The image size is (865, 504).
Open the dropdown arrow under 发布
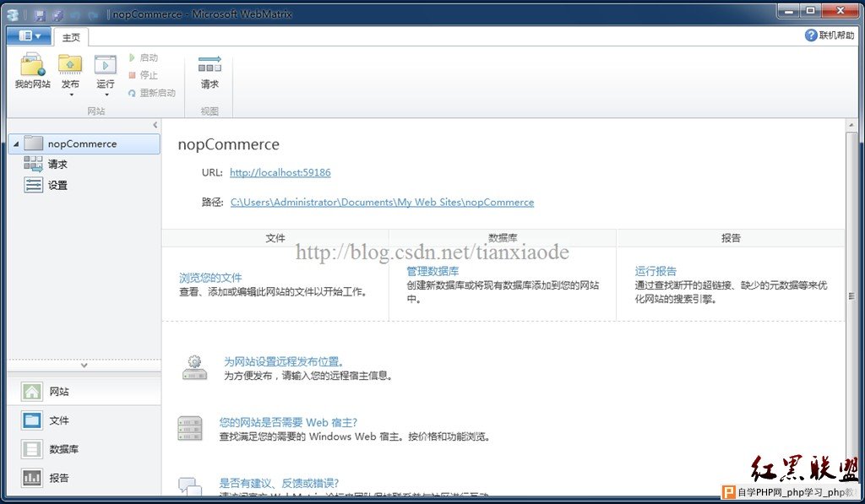tap(71, 95)
